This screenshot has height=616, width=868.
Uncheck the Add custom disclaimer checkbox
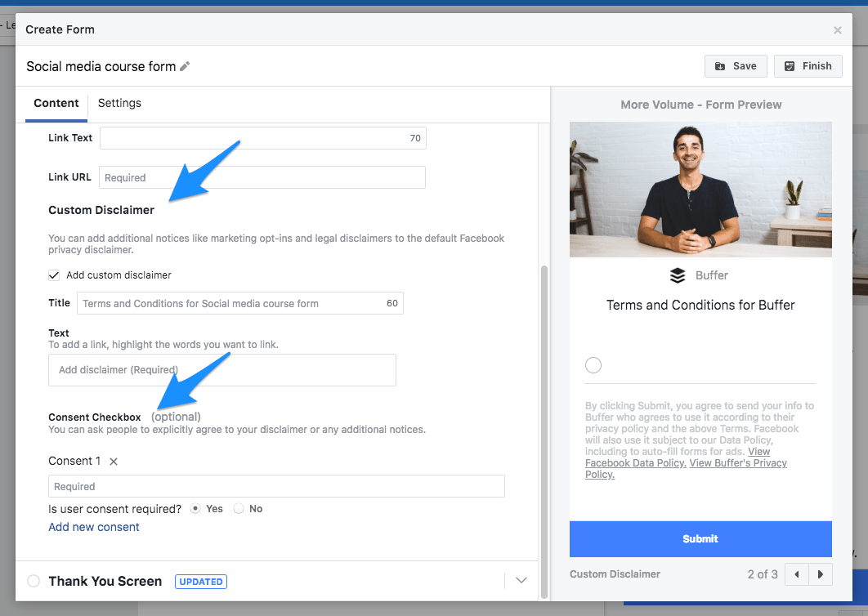53,275
